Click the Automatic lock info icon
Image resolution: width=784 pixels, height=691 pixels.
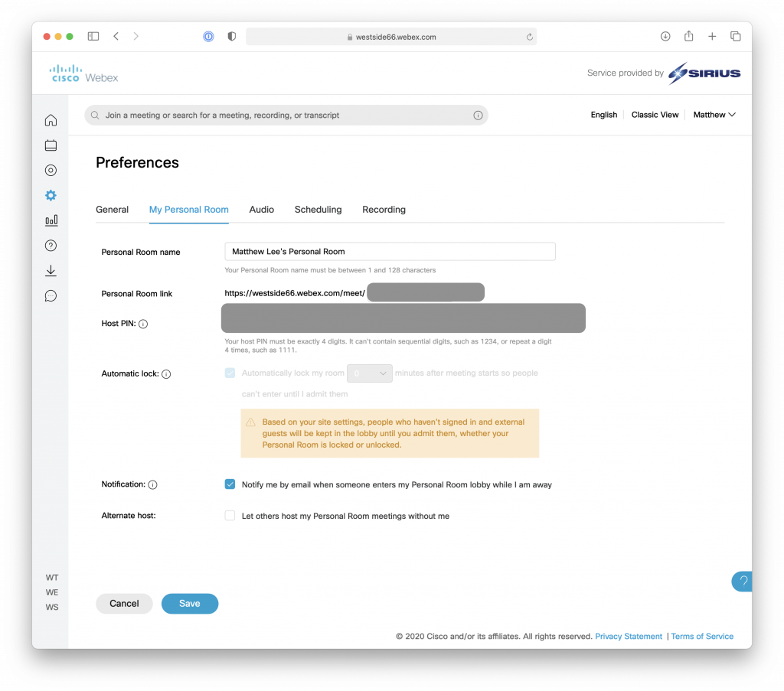click(x=166, y=373)
